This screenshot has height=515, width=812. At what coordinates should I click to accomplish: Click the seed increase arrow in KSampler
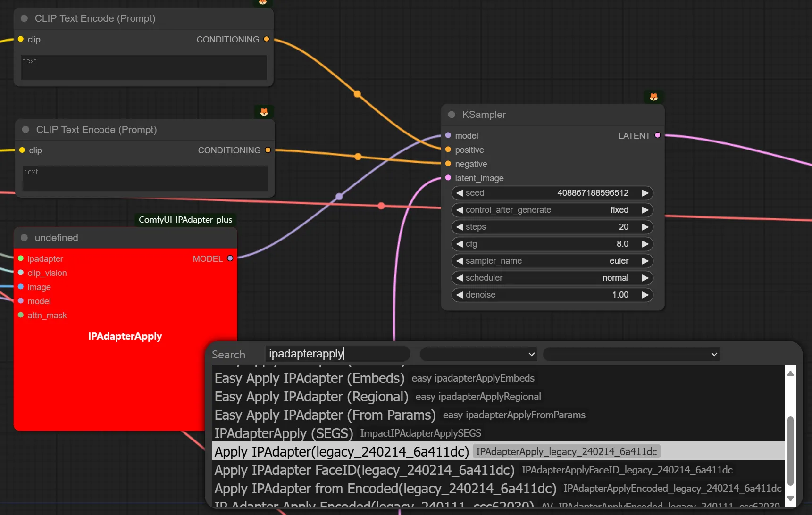[x=645, y=193]
